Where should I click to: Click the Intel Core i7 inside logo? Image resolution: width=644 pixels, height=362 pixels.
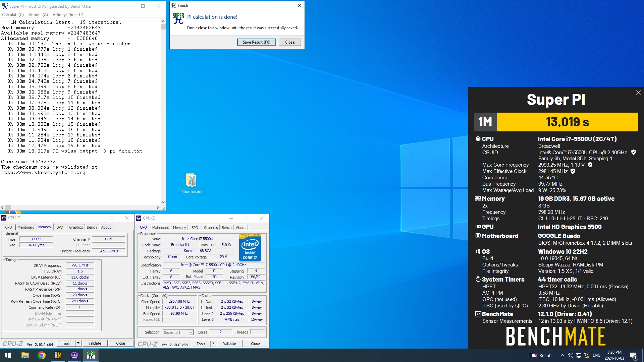(250, 248)
